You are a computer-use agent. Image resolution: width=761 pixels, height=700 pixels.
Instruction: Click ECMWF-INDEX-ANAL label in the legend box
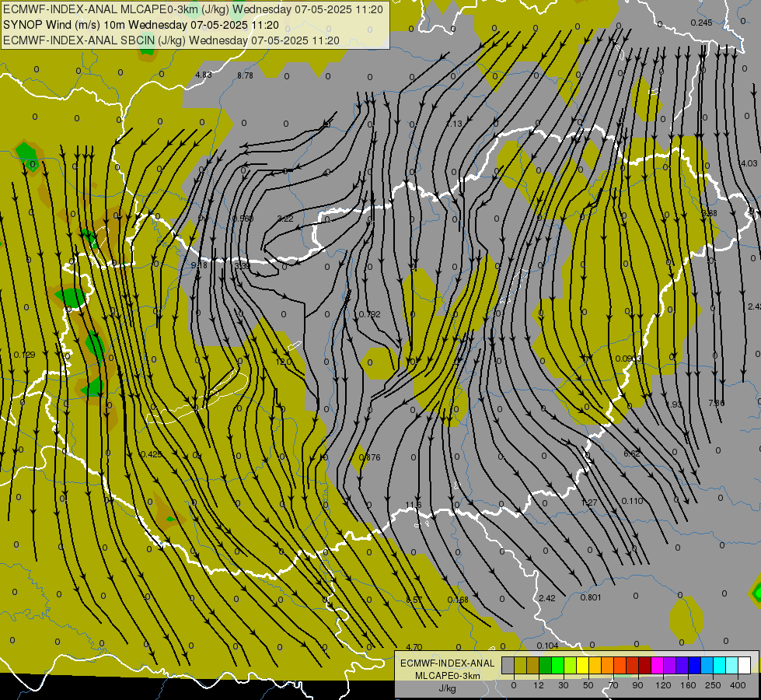click(447, 663)
